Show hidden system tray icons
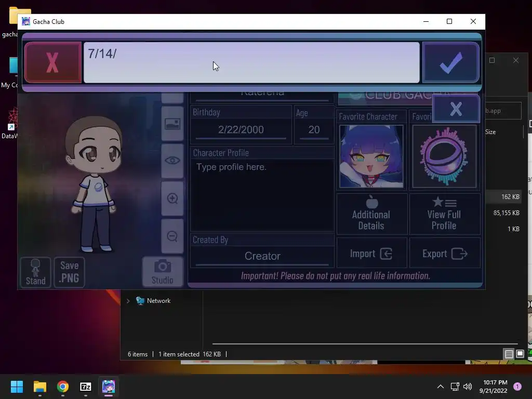Image resolution: width=532 pixels, height=399 pixels. [x=441, y=387]
